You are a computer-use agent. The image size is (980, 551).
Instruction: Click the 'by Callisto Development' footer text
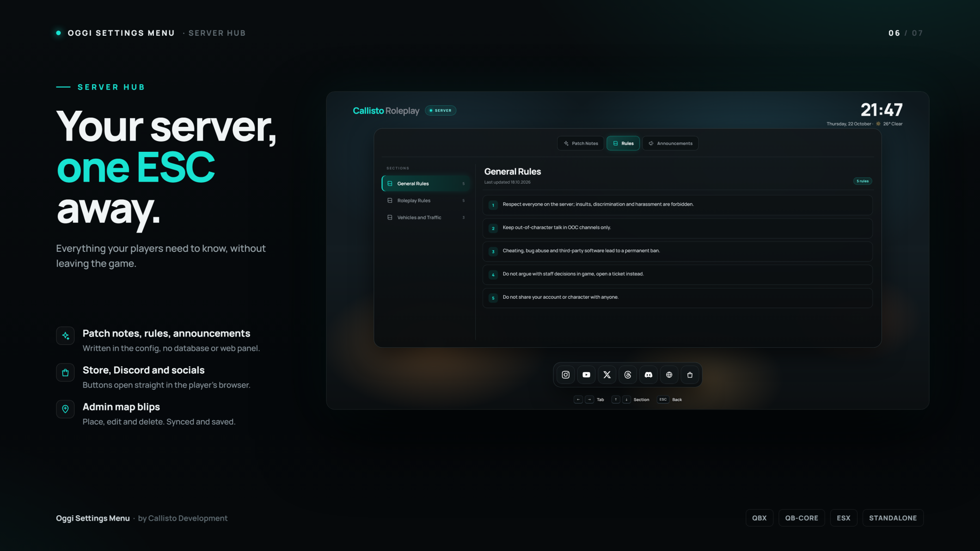(183, 518)
